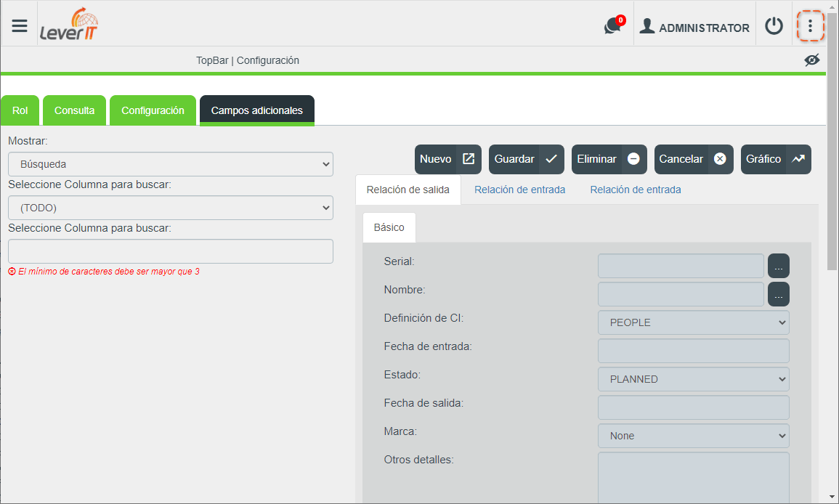Open the vertical three-dots options menu
Screen dimensions: 839x504
click(810, 25)
